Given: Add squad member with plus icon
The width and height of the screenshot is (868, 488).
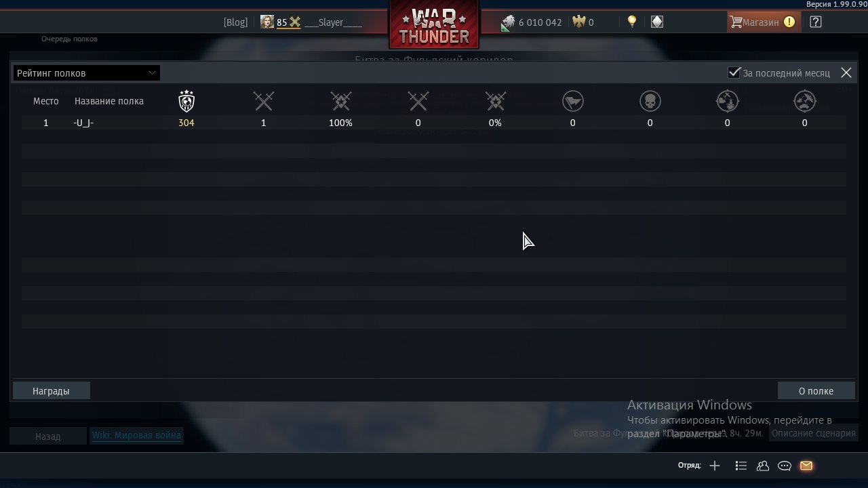Looking at the screenshot, I should click(715, 466).
